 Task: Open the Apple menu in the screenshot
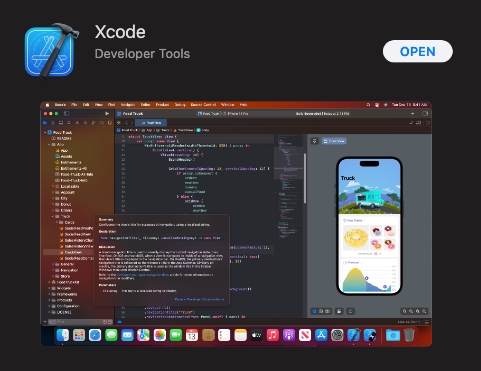48,105
